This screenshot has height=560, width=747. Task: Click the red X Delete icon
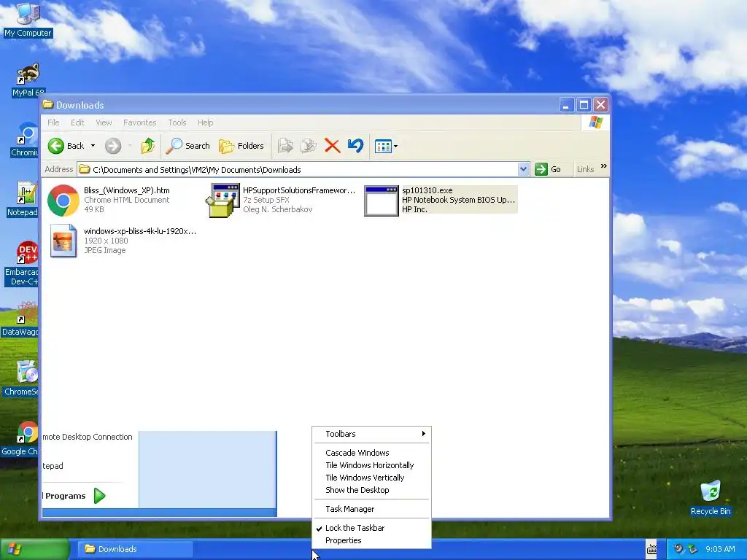coord(332,146)
